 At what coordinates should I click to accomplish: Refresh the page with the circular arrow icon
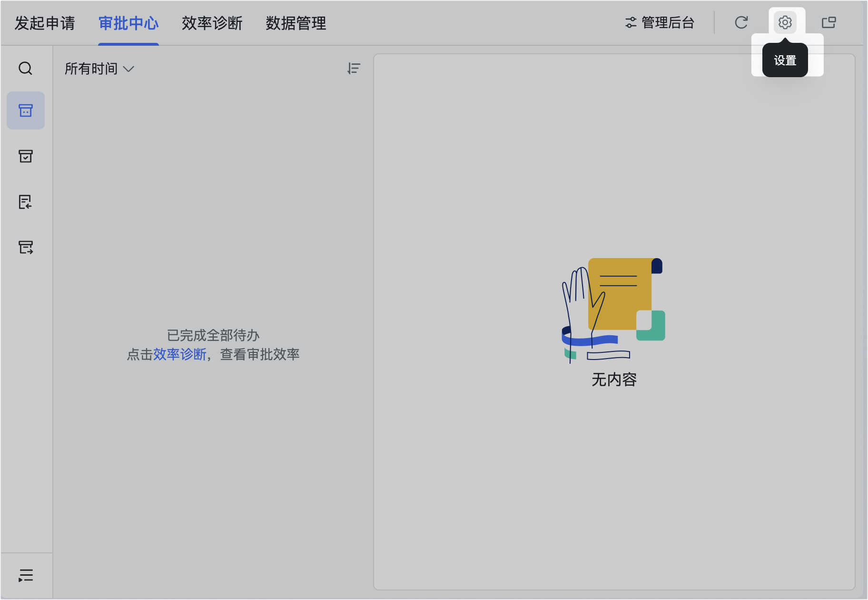pos(741,22)
